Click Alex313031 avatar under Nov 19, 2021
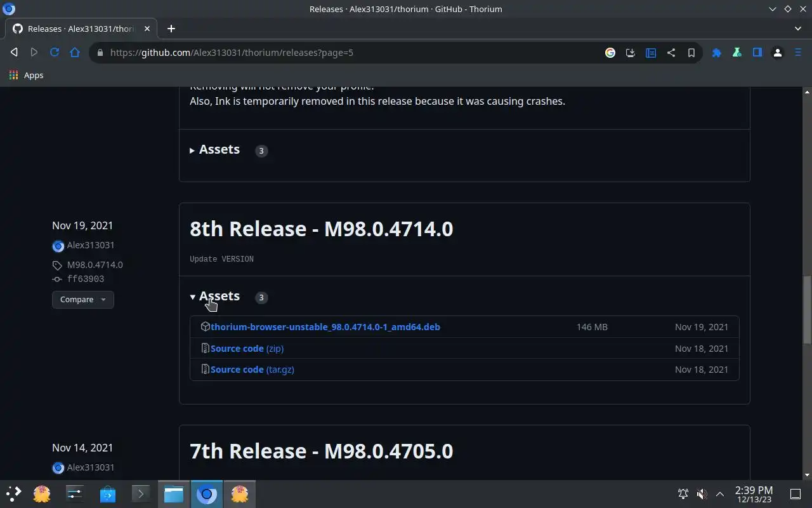Image resolution: width=812 pixels, height=508 pixels. click(58, 246)
